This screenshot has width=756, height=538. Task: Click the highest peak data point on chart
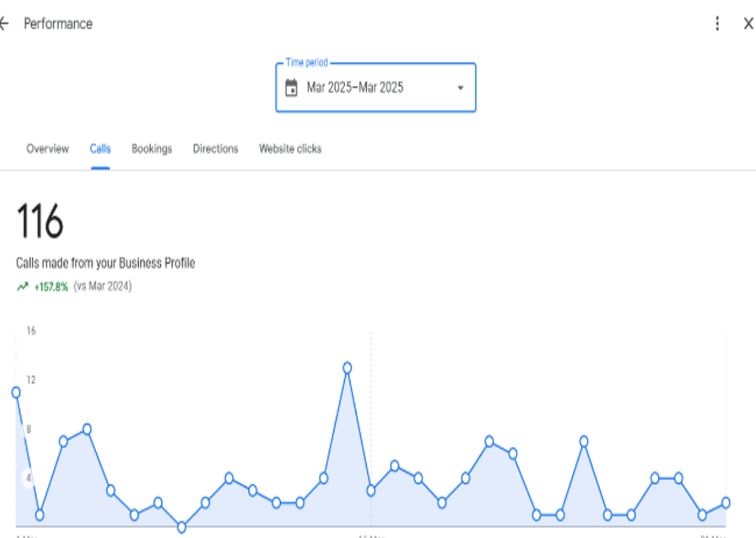click(x=347, y=368)
